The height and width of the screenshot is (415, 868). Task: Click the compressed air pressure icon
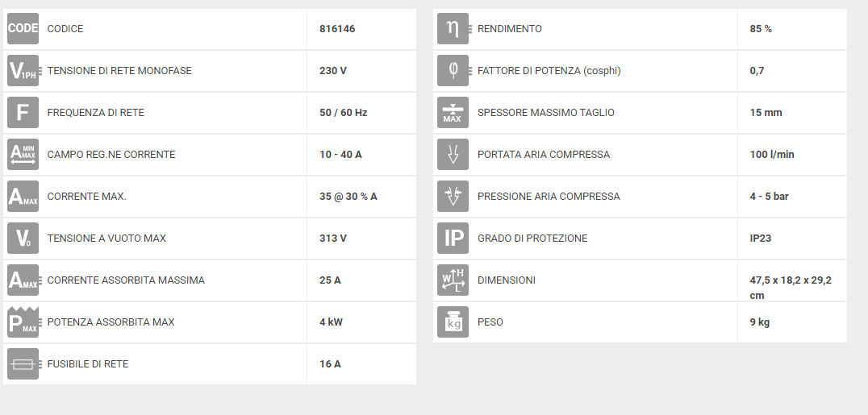click(x=453, y=197)
